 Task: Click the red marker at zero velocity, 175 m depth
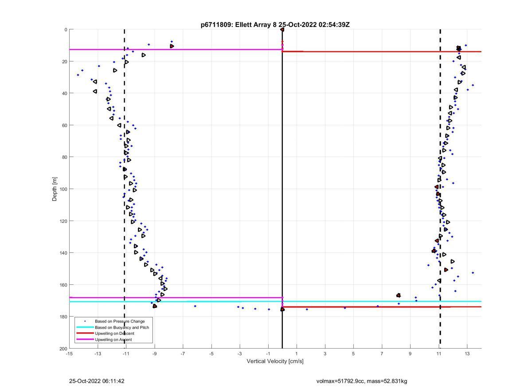coord(282,309)
